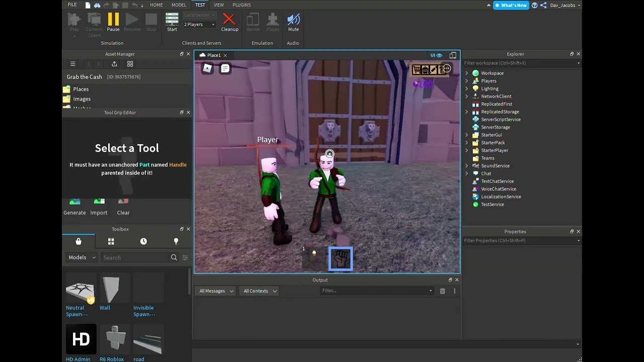Select the Toolbox recent clock tab
This screenshot has width=644, height=362.
coord(143,241)
